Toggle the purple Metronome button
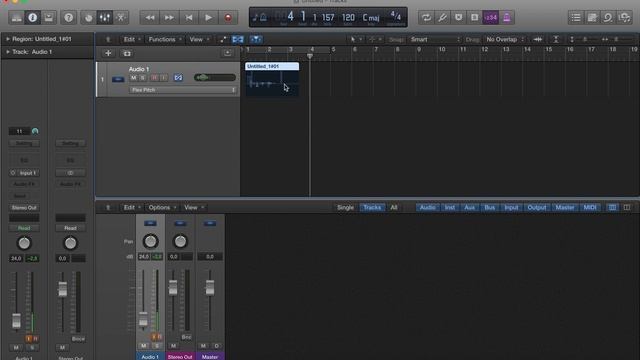Image resolution: width=640 pixels, height=360 pixels. pos(507,18)
